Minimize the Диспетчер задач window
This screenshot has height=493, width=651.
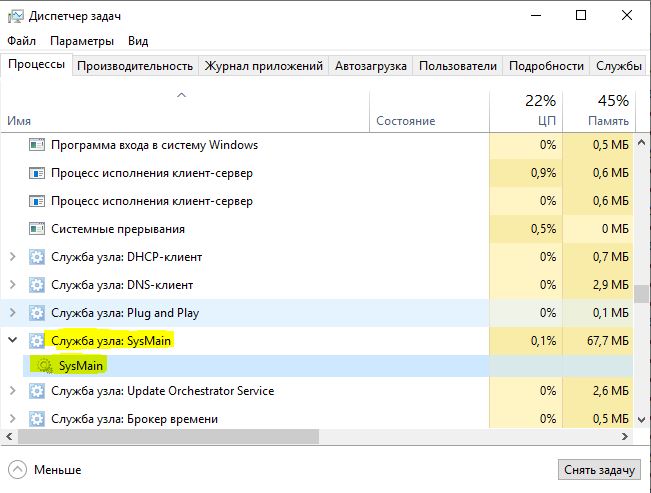pos(536,15)
